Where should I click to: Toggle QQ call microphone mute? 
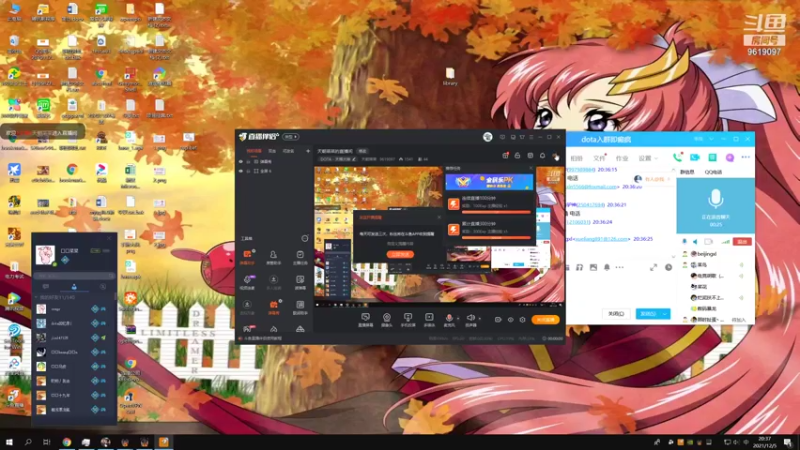(x=684, y=241)
